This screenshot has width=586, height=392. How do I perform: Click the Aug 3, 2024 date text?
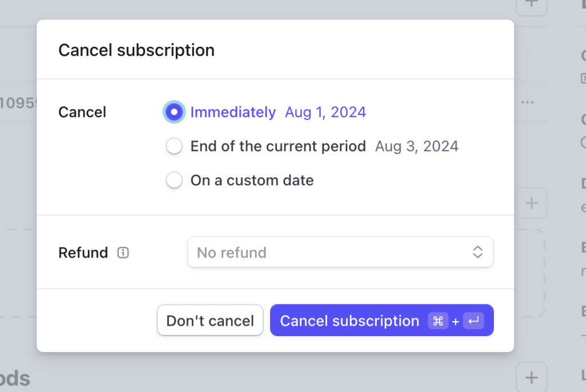coord(417,146)
